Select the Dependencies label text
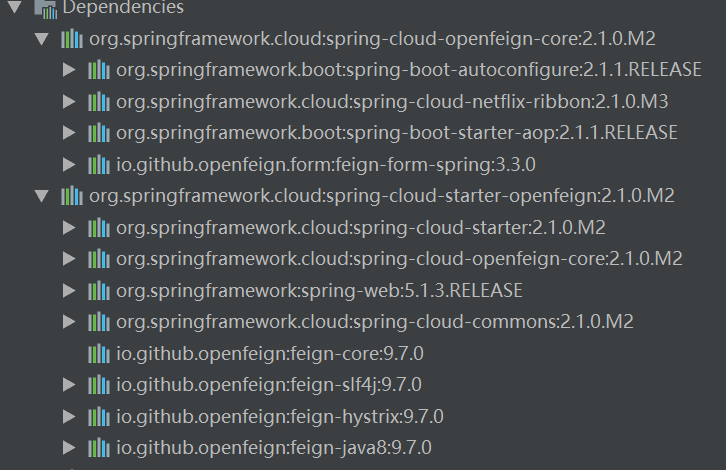Screen dimensions: 726x470 click(123, 8)
